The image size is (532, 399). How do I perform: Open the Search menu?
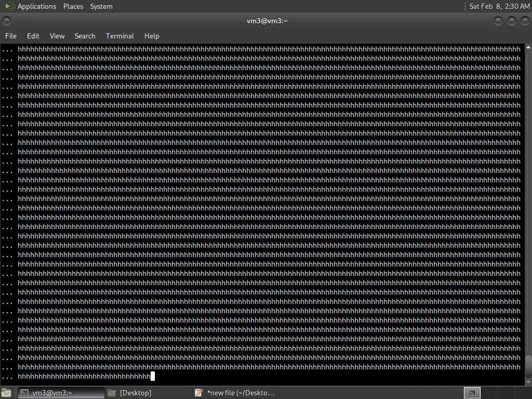[85, 36]
